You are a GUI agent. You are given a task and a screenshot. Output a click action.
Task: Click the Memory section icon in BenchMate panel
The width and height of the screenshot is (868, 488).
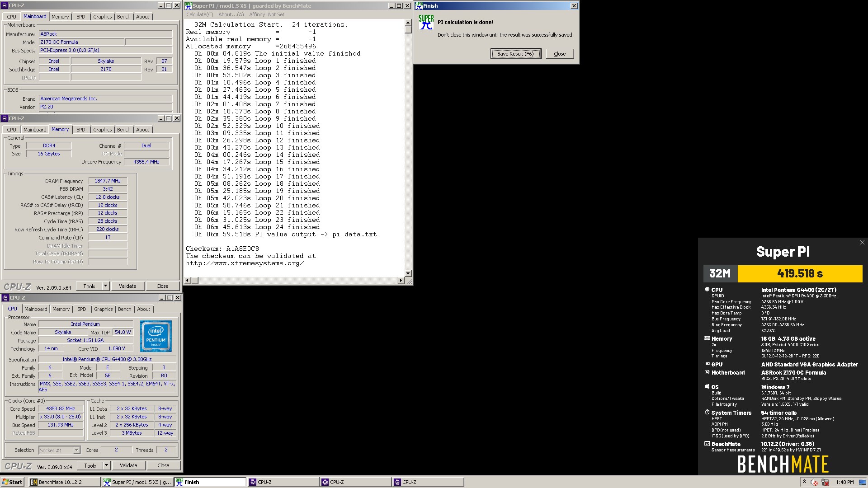[707, 338]
